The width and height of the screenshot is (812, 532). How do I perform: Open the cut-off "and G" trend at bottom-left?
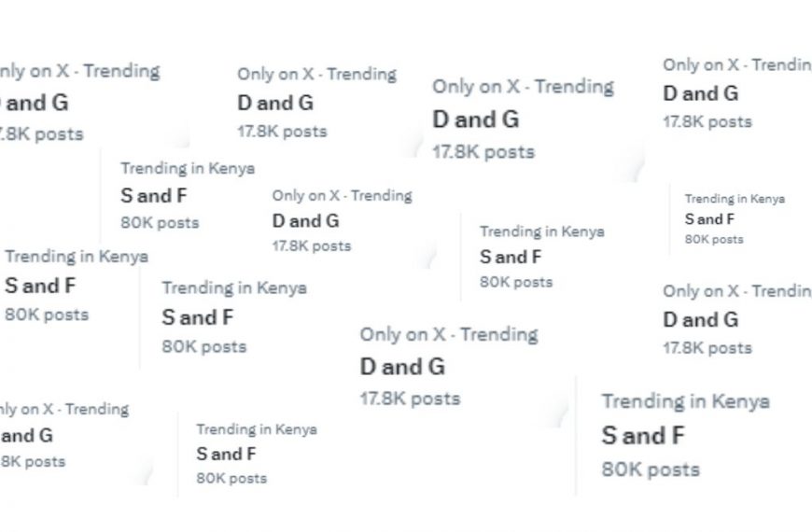tap(26, 435)
